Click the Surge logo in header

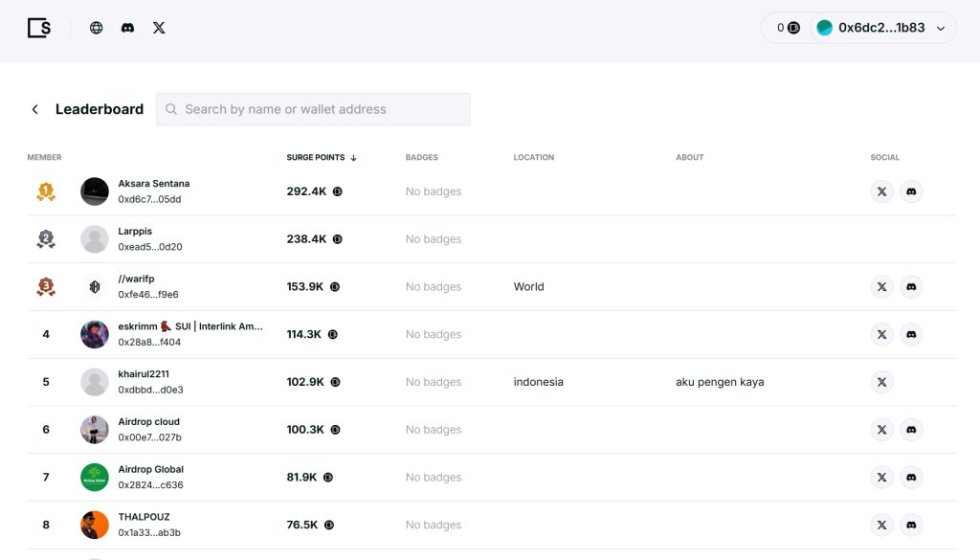pyautogui.click(x=39, y=28)
